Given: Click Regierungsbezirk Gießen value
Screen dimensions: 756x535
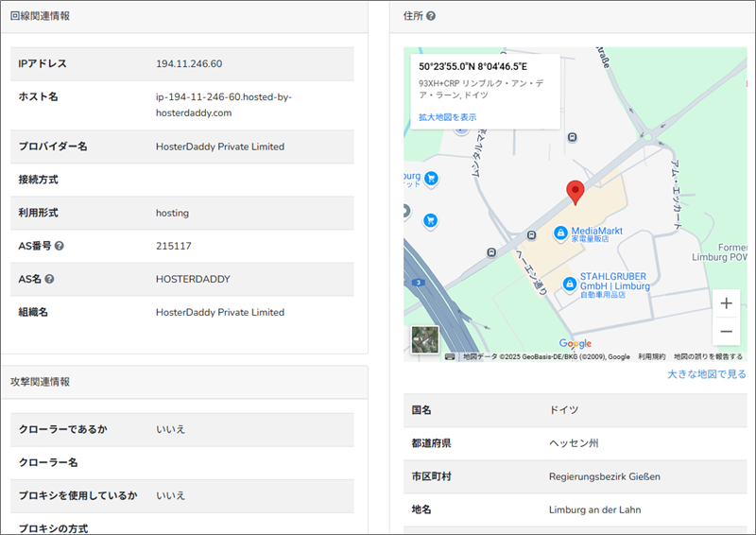Looking at the screenshot, I should 605,476.
